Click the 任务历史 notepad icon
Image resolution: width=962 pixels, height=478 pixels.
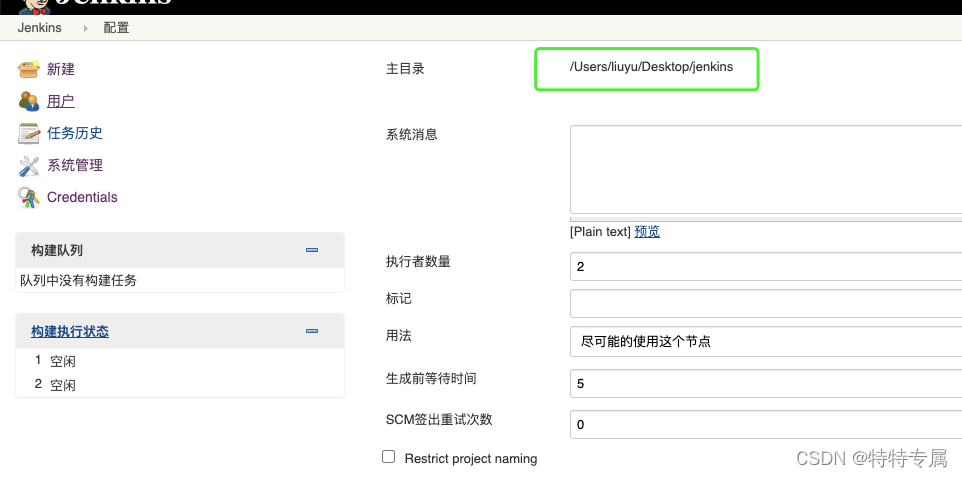tap(29, 133)
